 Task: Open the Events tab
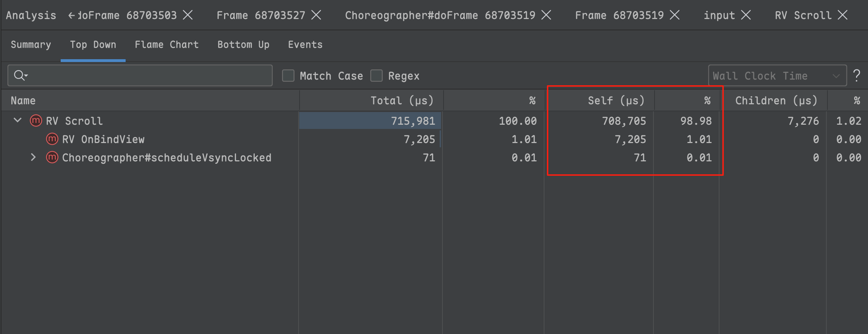click(x=305, y=45)
